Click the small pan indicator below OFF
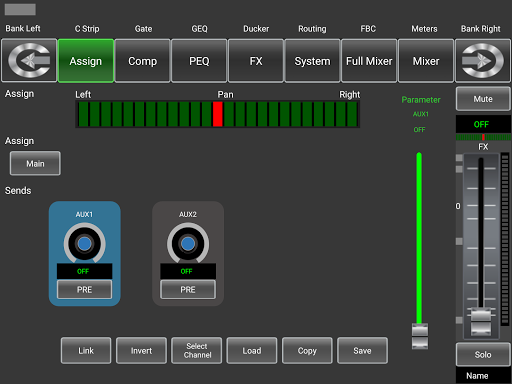The width and height of the screenshot is (512, 384). point(483,137)
